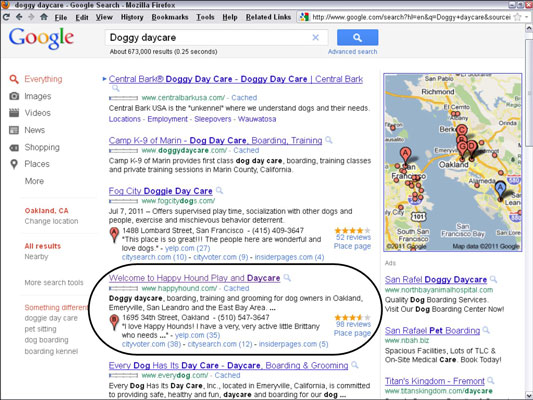533x400 pixels.
Task: Click Change location under Oakland, CA
Action: tap(51, 221)
